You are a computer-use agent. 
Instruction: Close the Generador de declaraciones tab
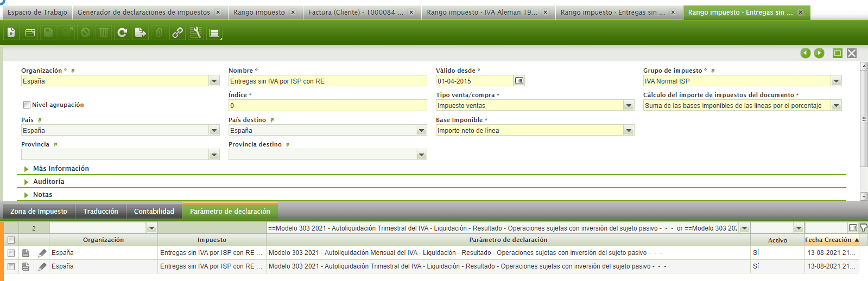[x=218, y=12]
